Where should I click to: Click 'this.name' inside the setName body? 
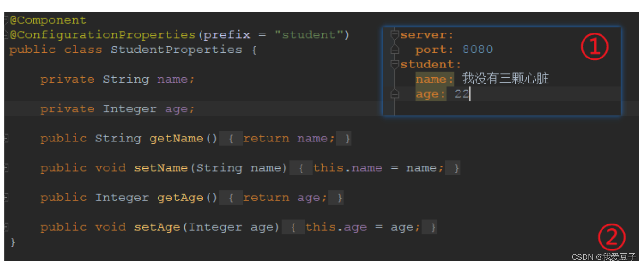point(347,168)
